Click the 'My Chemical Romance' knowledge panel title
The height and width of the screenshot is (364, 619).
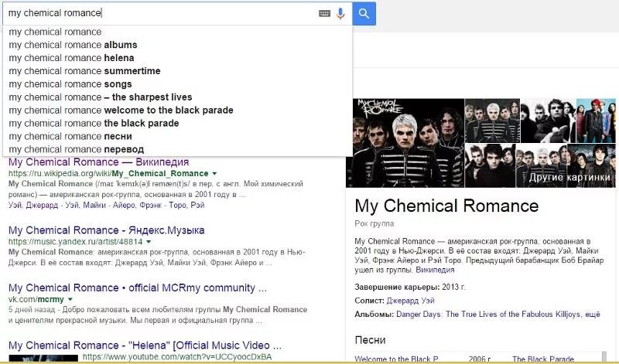click(x=446, y=206)
